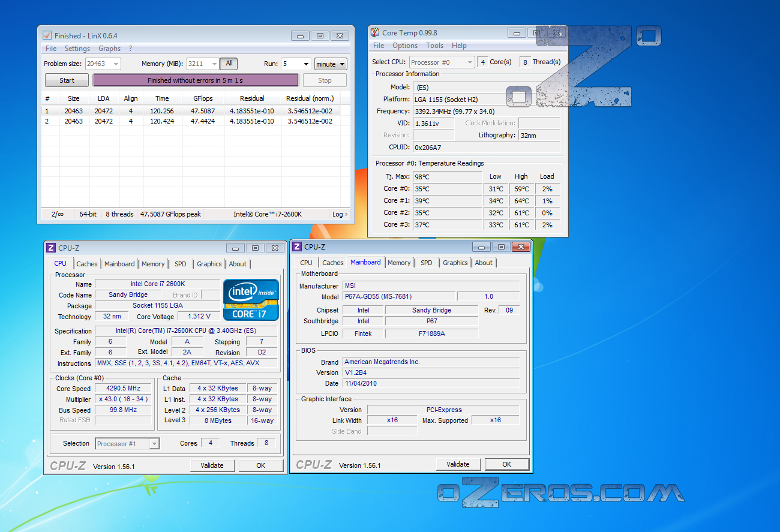Click the Mainboard CPU-Z window title icon
The height and width of the screenshot is (532, 780).
click(x=297, y=247)
